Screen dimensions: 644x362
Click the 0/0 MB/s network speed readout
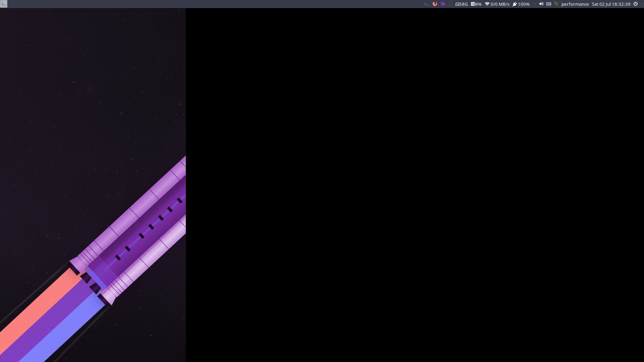tap(500, 4)
